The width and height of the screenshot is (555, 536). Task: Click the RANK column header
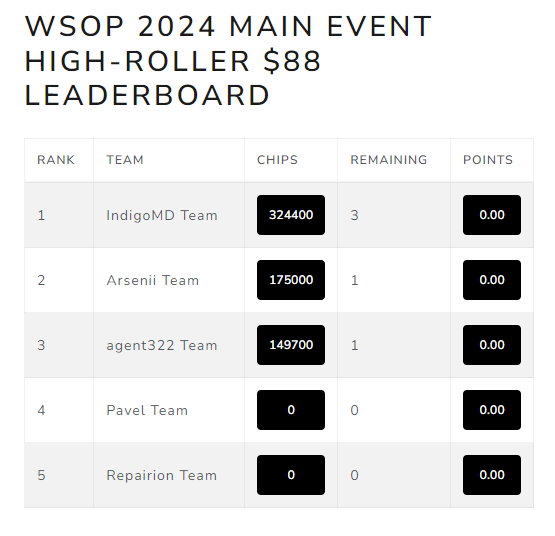56,160
